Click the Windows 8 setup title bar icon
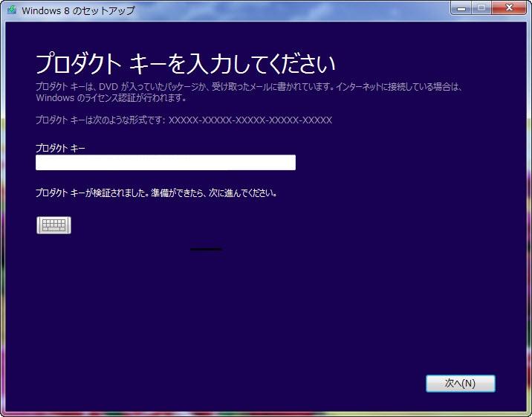Viewport: 532px width, 417px height. [x=12, y=10]
